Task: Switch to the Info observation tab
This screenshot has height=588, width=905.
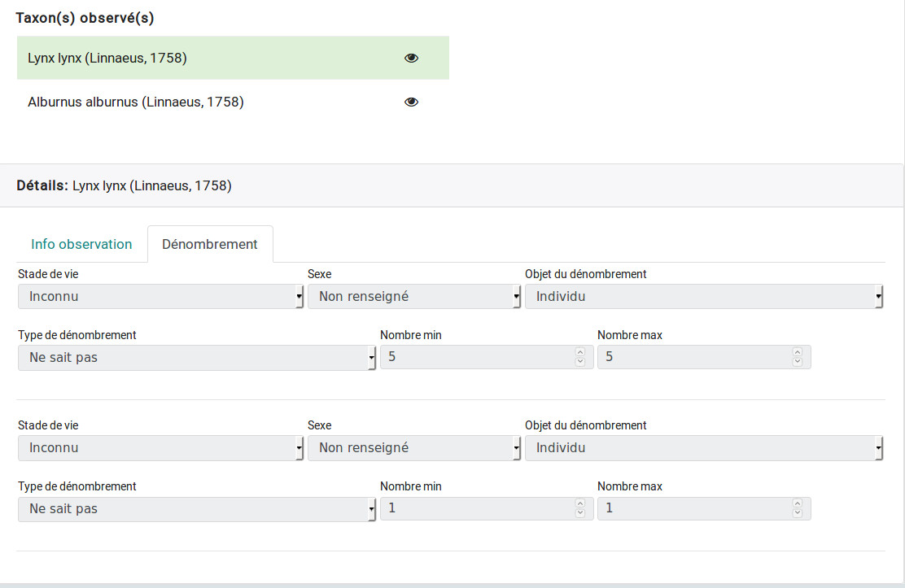Action: pyautogui.click(x=81, y=244)
